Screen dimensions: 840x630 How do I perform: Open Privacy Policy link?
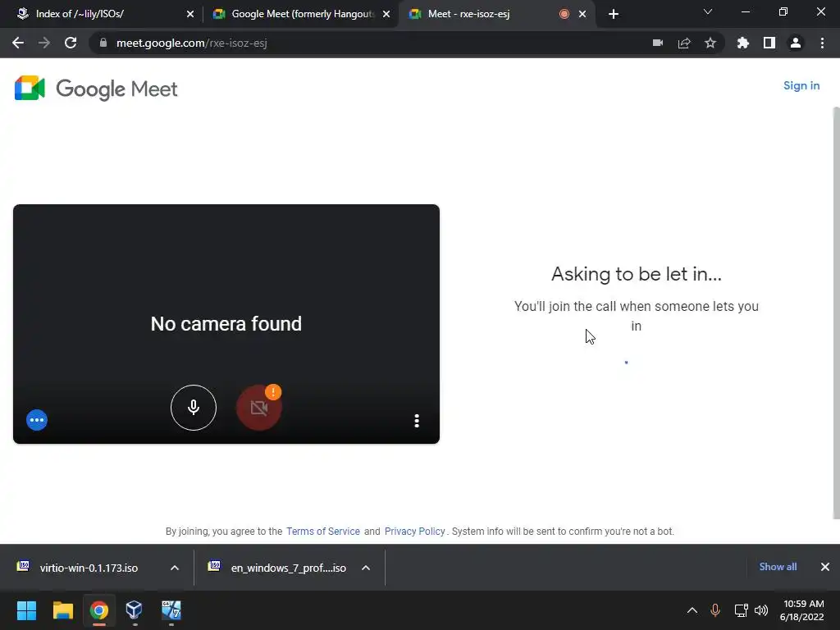[414, 532]
